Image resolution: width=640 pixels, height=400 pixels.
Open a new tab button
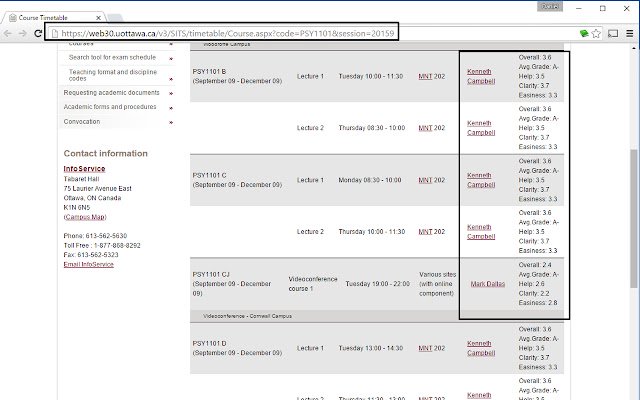[115, 18]
